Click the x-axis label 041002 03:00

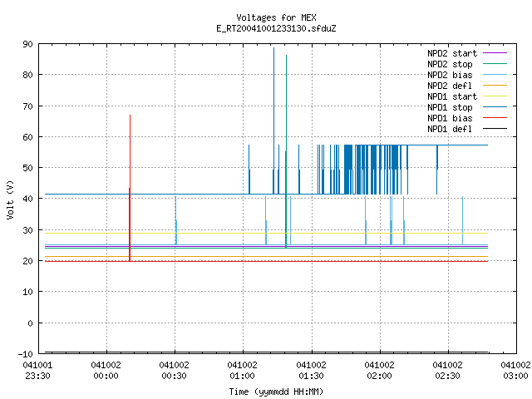[515, 371]
